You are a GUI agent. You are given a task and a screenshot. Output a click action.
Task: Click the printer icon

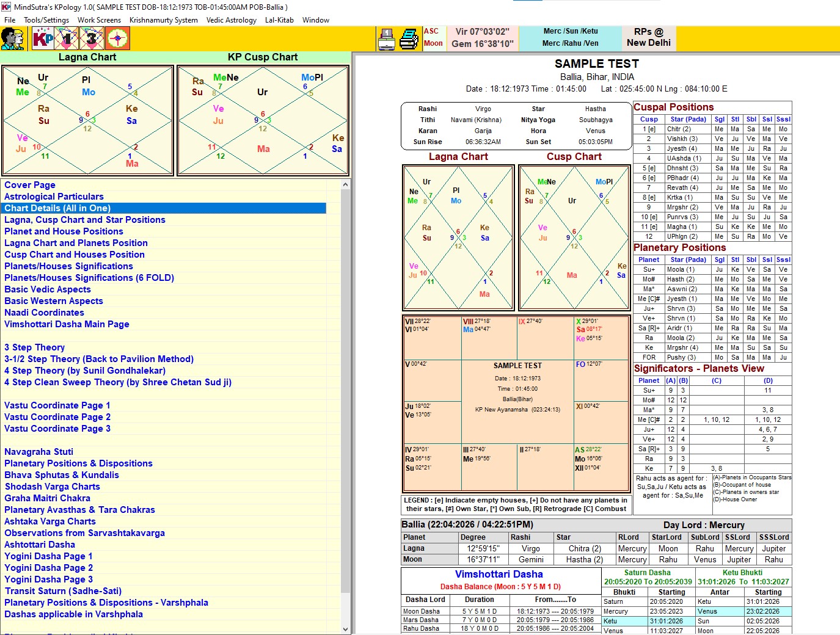(x=409, y=39)
